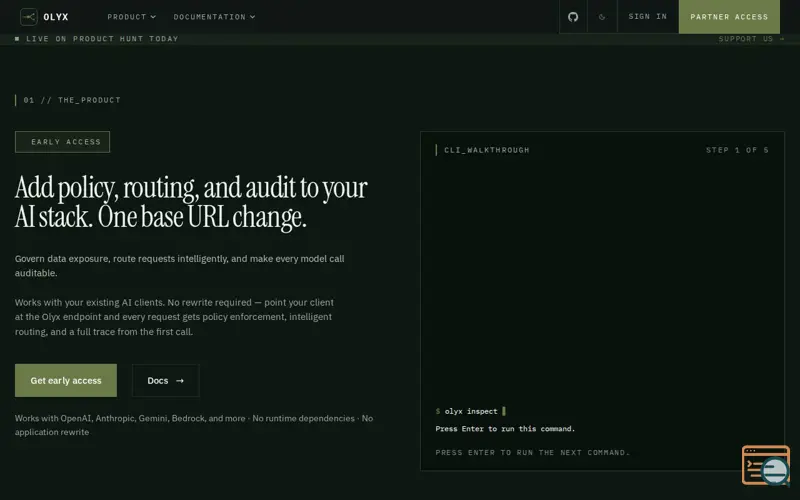Click Live on Product Hunt Today banner
800x500 pixels.
pyautogui.click(x=96, y=39)
